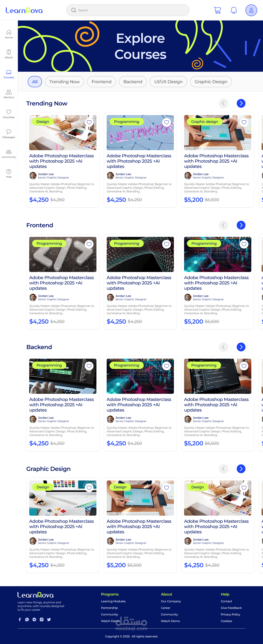Screen dimensions: 263x644
Task: Open Favorites in the left sidebar
Action: 9,114
